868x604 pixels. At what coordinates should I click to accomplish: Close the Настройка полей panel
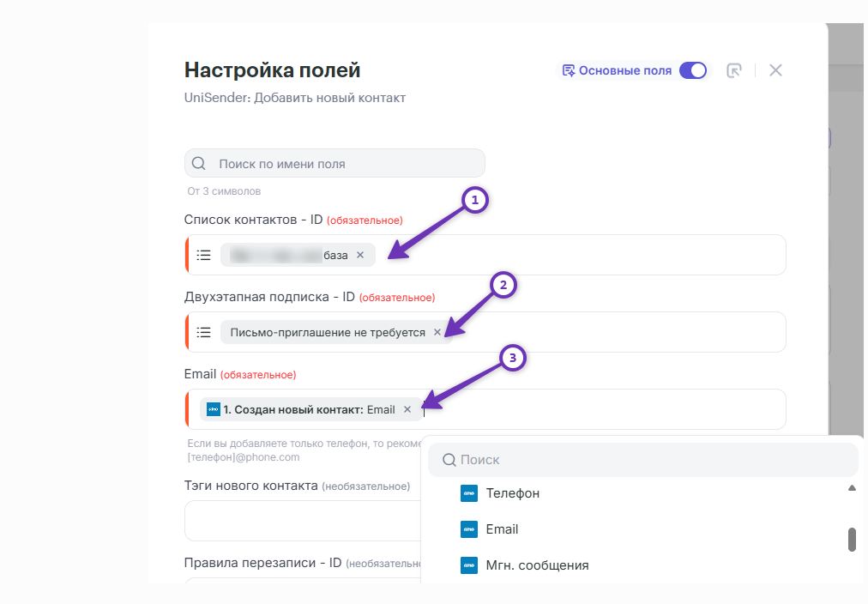point(775,70)
